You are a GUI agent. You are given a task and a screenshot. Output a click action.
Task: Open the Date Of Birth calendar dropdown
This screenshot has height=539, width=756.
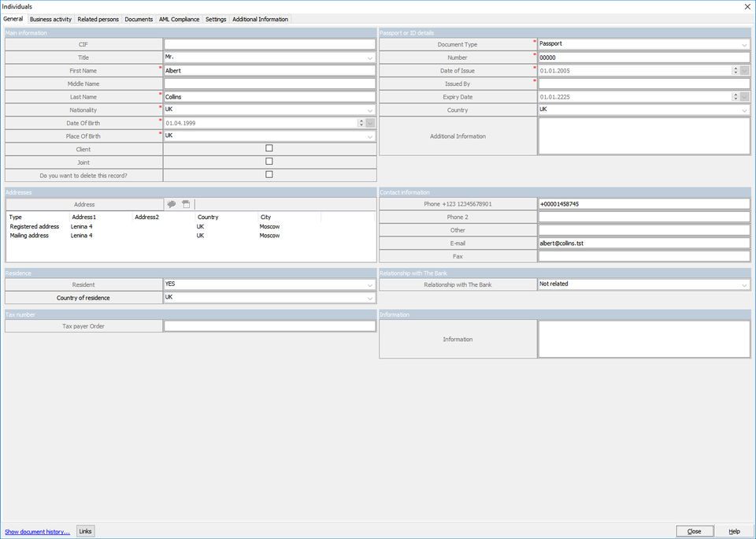click(370, 123)
